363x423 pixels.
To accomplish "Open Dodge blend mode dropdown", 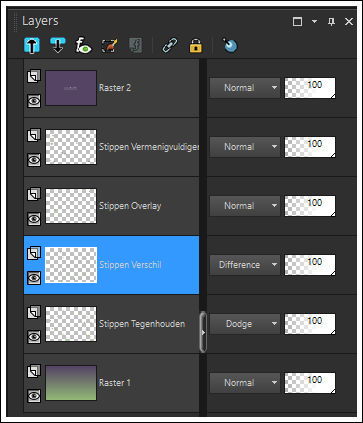I will [245, 324].
